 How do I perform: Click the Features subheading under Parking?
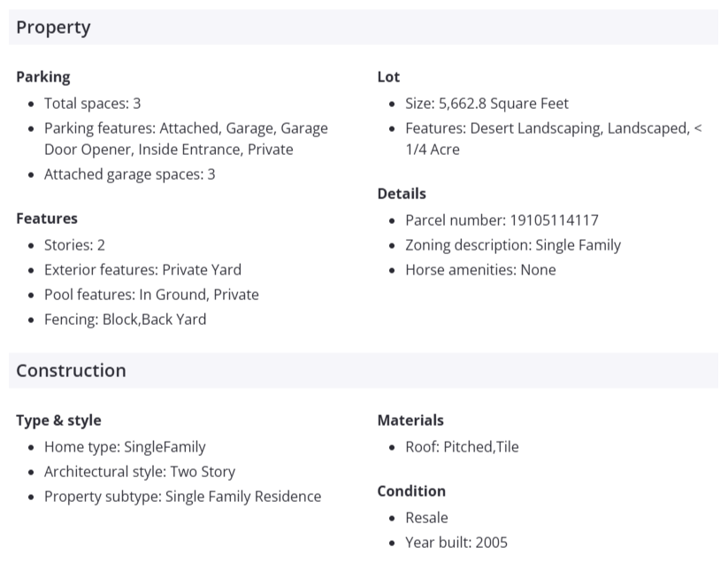click(47, 219)
